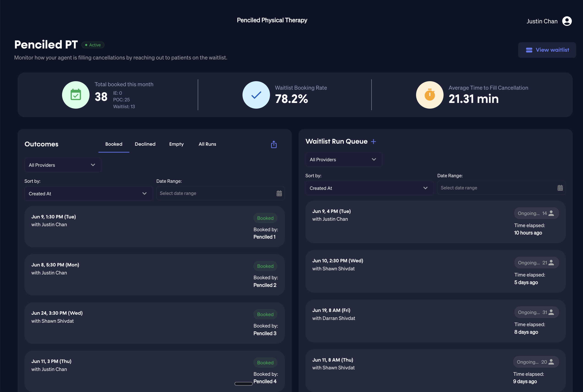Screen dimensions: 583x392
Task: Click the 'Penciled 3' booked-by text
Action: [x=265, y=333]
